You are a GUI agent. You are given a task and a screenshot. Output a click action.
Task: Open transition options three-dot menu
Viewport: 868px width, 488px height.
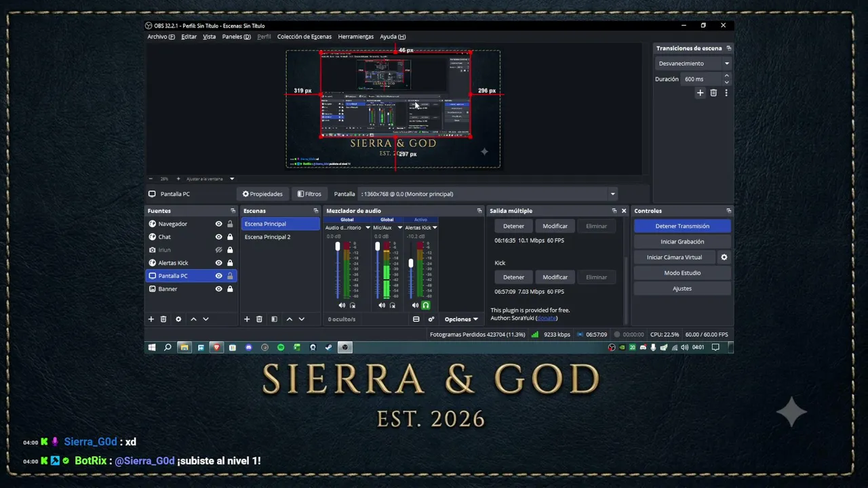point(726,93)
